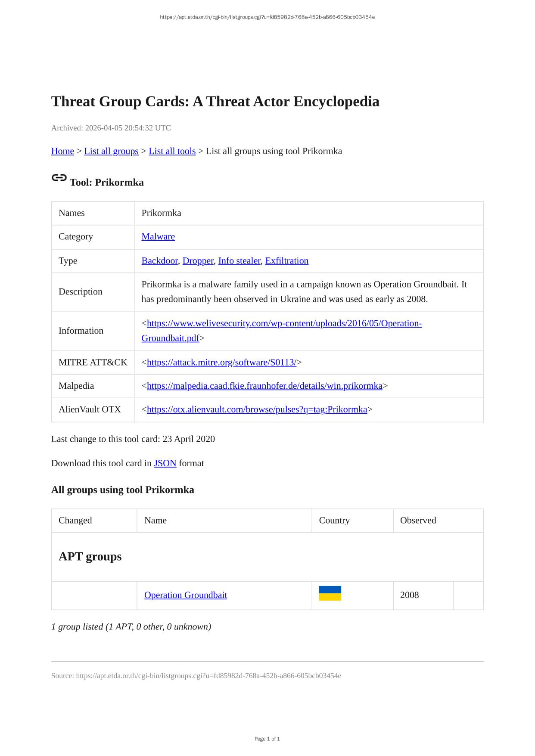Click the Malware category link
535x756 pixels.
[x=158, y=237]
